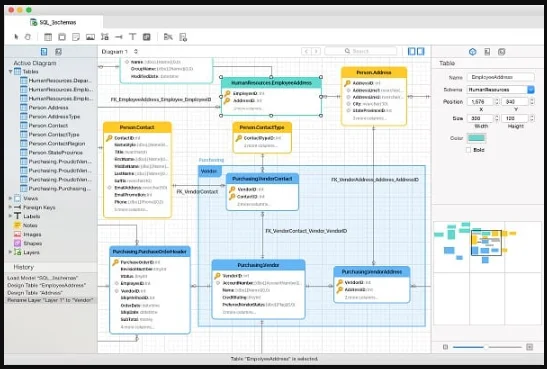Select the Person.ContactType table on canvas
The width and height of the screenshot is (547, 369).
tap(262, 137)
